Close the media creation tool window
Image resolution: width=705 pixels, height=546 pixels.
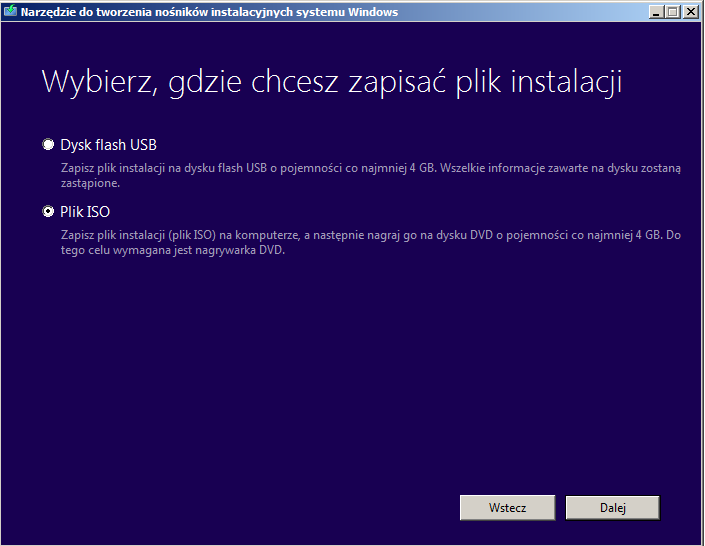click(x=690, y=12)
